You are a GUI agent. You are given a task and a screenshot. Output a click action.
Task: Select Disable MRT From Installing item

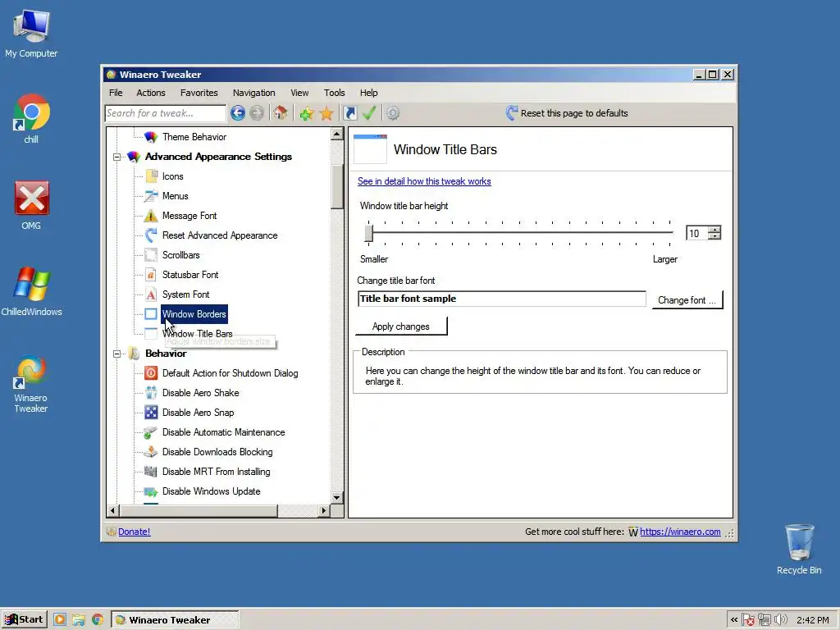tap(216, 472)
